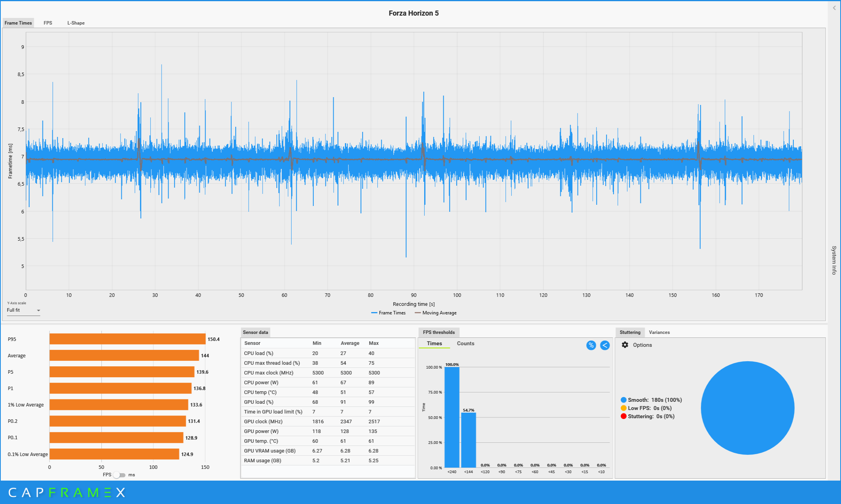Collapse the System Info side panel arrow

(x=834, y=8)
